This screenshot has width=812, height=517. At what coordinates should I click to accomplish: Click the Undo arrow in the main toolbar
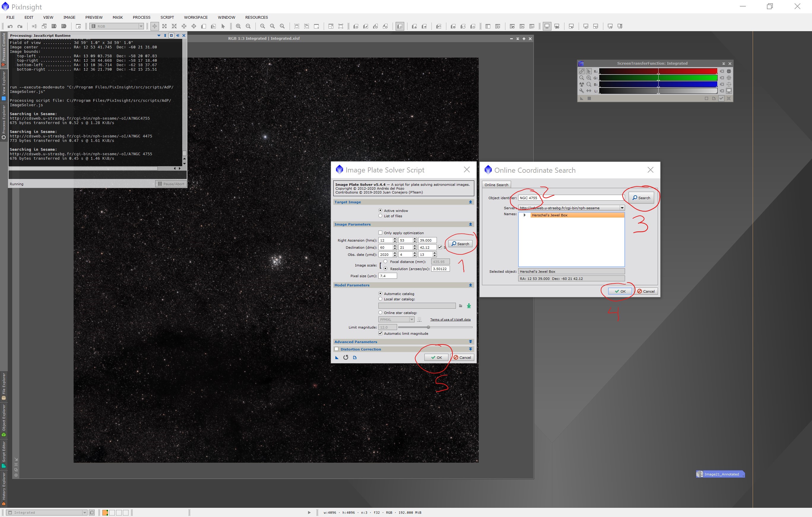[10, 26]
